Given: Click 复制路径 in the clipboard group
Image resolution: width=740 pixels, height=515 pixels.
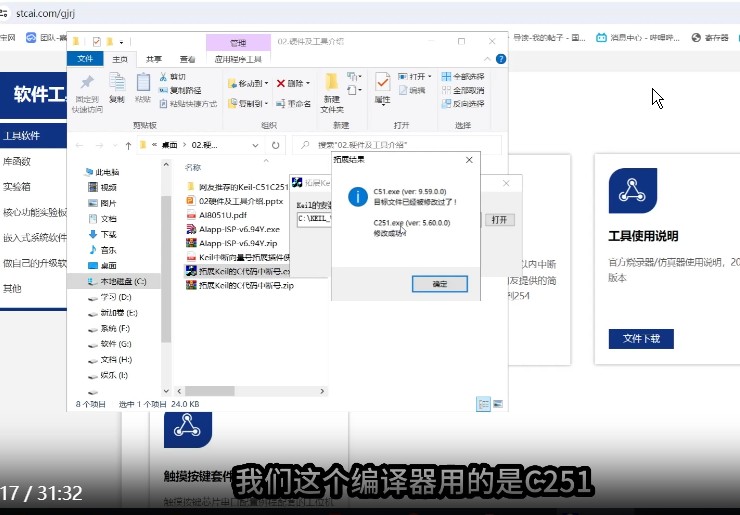Looking at the screenshot, I should pos(180,90).
